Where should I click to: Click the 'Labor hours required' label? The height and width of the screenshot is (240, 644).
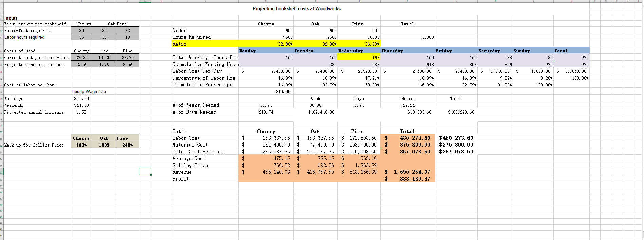(24, 37)
